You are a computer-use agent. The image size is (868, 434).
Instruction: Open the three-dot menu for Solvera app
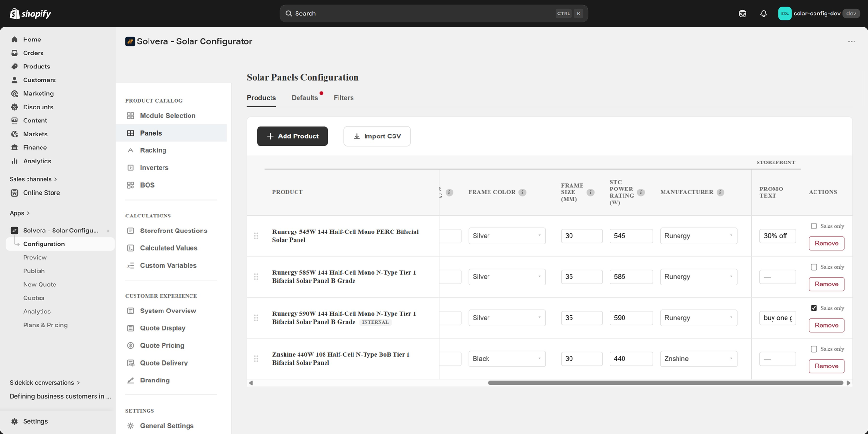[852, 41]
